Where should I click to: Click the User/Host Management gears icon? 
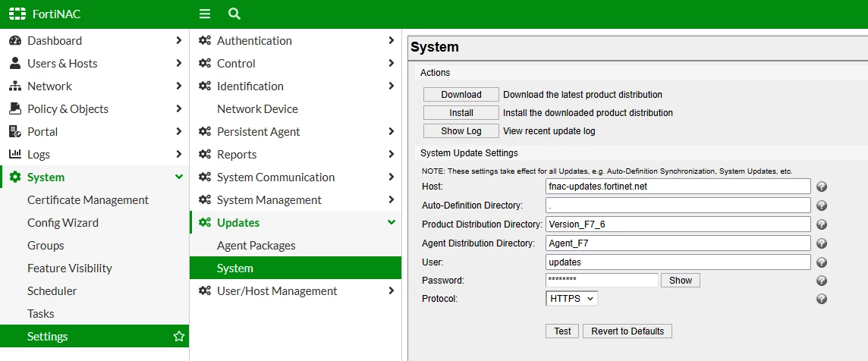205,290
